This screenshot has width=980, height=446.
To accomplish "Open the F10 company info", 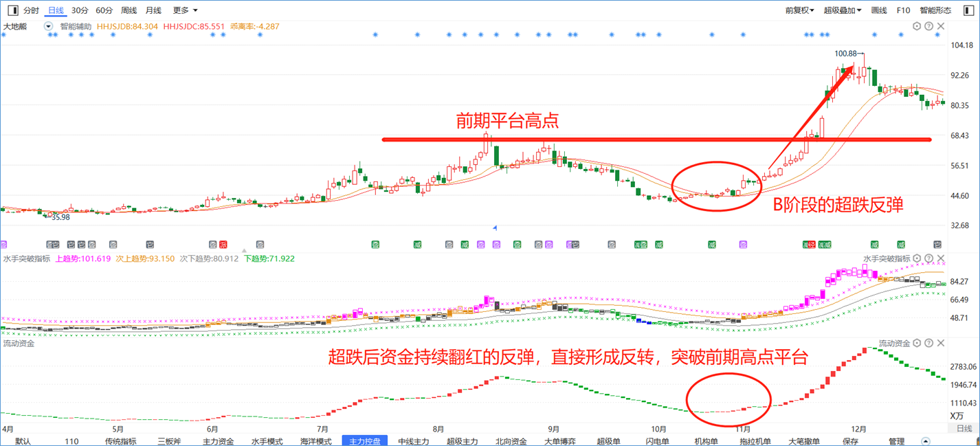I will point(903,10).
